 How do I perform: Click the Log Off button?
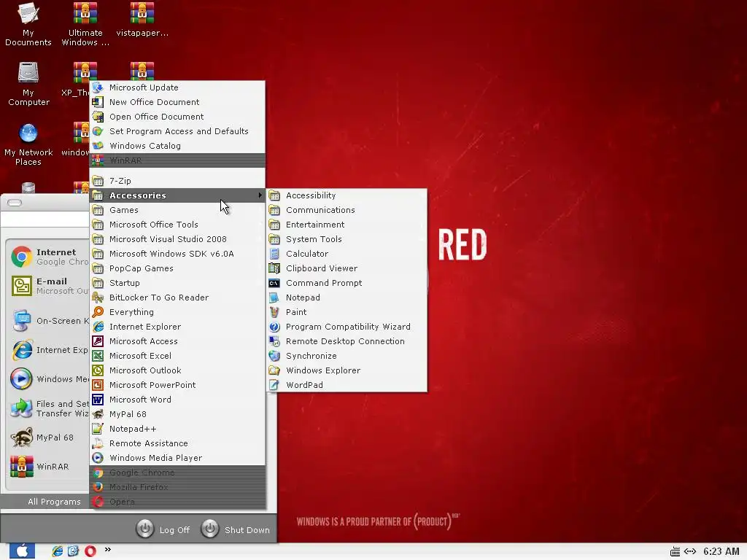tap(163, 529)
